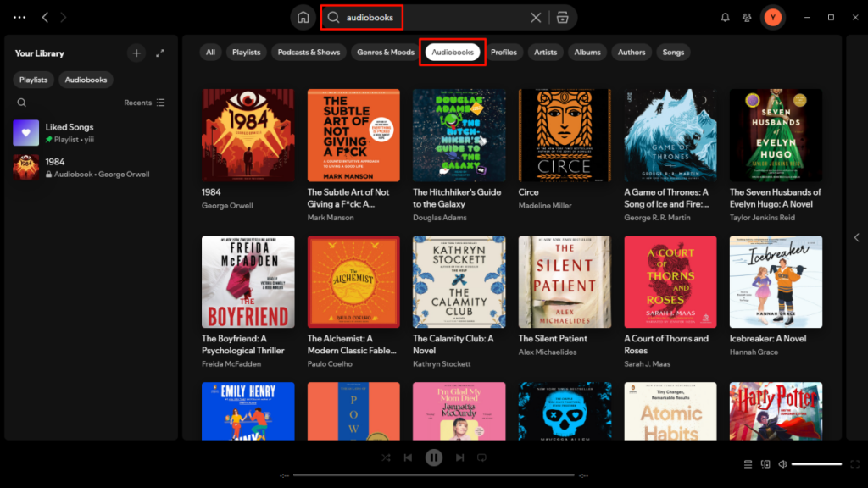Click the playback progress bar
The width and height of the screenshot is (868, 488).
[x=433, y=474]
